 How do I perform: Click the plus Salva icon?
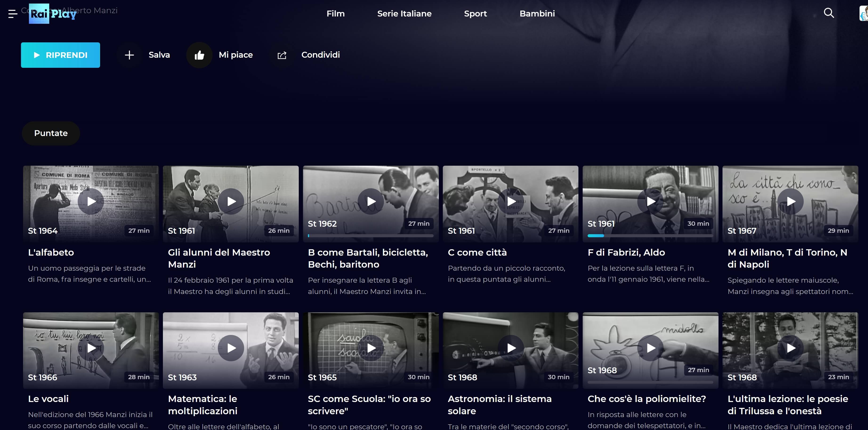point(129,55)
